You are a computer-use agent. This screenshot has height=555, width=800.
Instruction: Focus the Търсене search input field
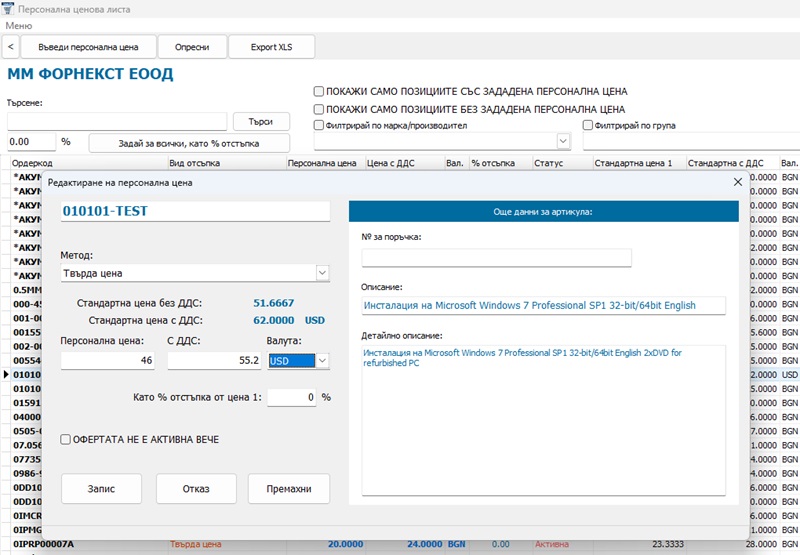117,121
